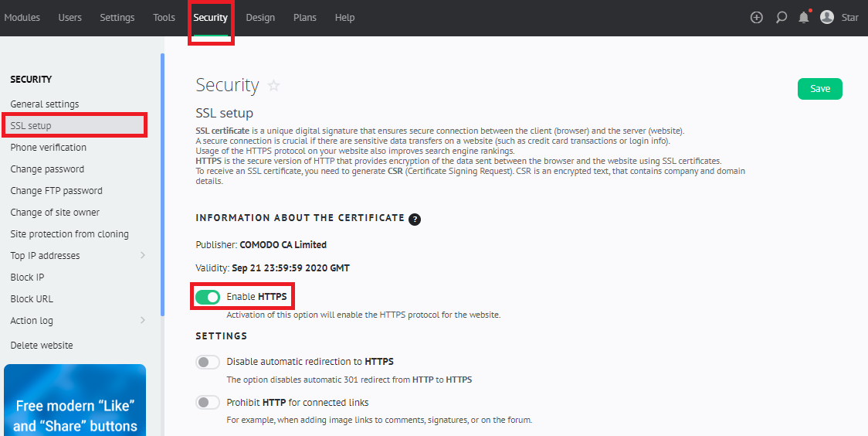Toggle Disable automatic redirection to HTTPS
Viewport: 868px width, 436px height.
[208, 363]
